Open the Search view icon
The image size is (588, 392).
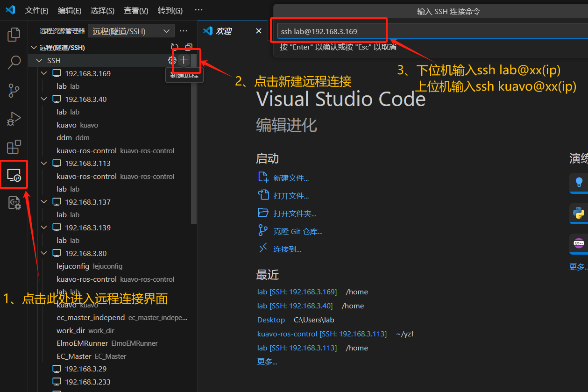[14, 62]
